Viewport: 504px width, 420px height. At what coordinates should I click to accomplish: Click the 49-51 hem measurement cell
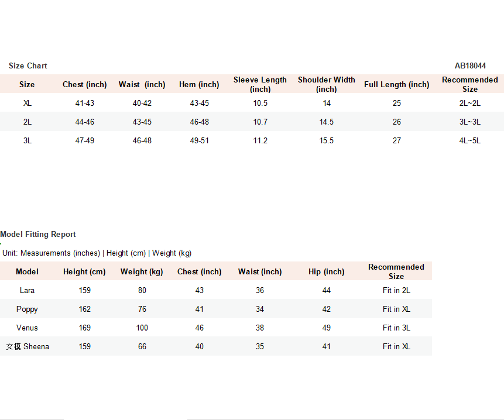point(199,140)
